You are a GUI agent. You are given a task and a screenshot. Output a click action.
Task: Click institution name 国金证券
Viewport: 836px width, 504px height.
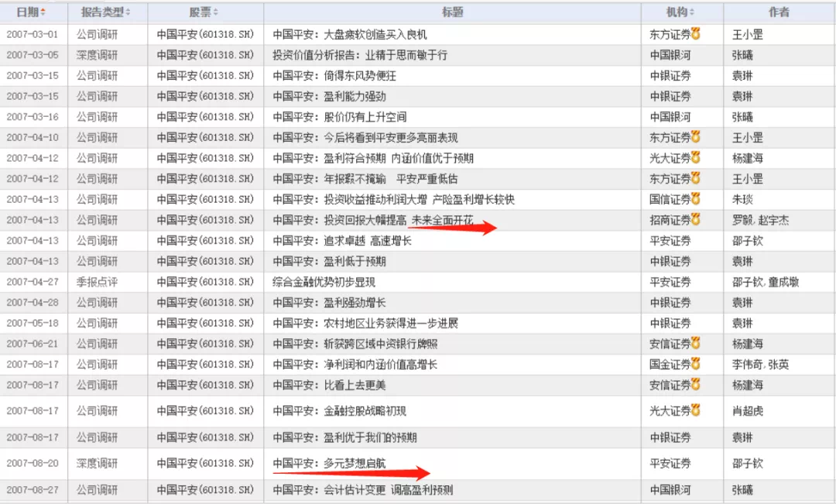pos(670,365)
